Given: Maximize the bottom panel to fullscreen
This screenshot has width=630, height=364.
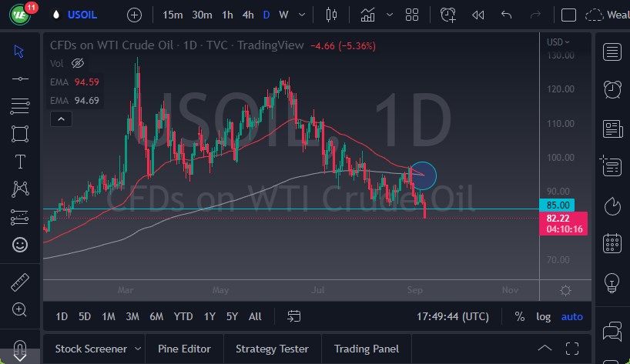Looking at the screenshot, I should coord(572,349).
